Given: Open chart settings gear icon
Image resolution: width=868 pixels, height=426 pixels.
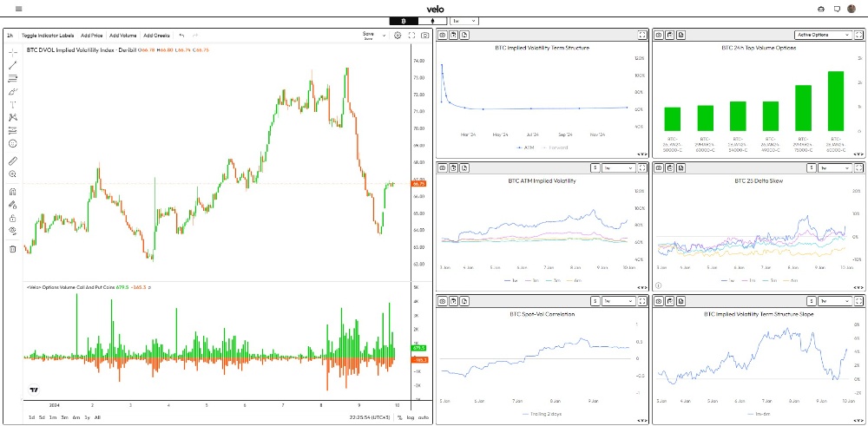Looking at the screenshot, I should (x=398, y=36).
